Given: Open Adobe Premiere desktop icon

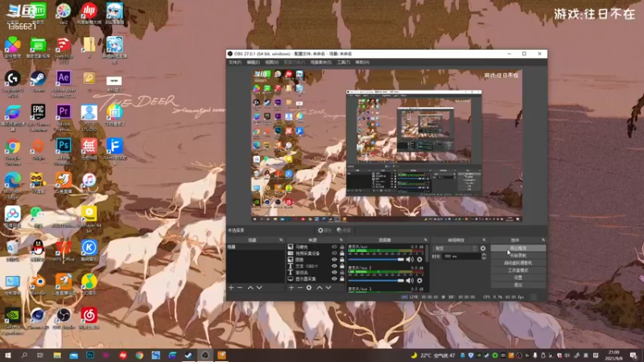Looking at the screenshot, I should click(64, 117).
